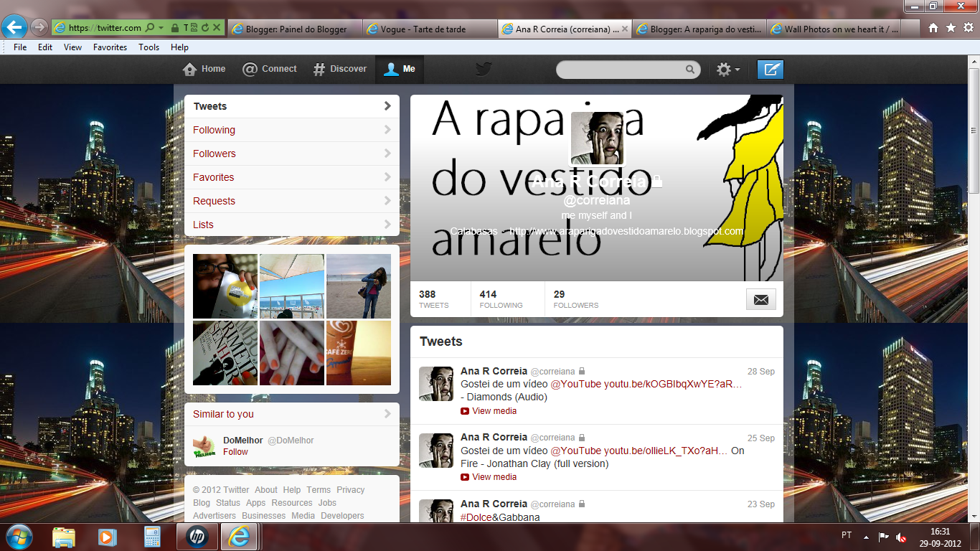This screenshot has height=551, width=980.
Task: Open the Followers list in sidebar
Action: (292, 154)
